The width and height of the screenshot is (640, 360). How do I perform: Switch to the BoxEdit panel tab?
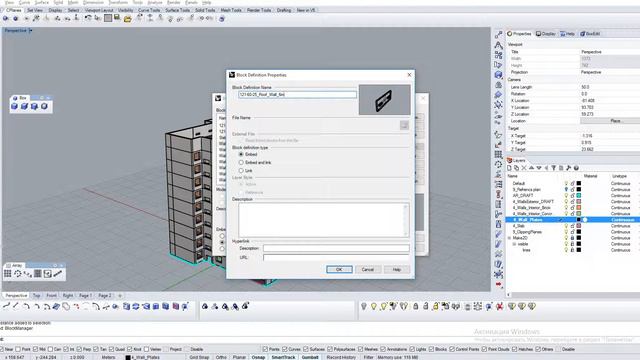(x=590, y=34)
